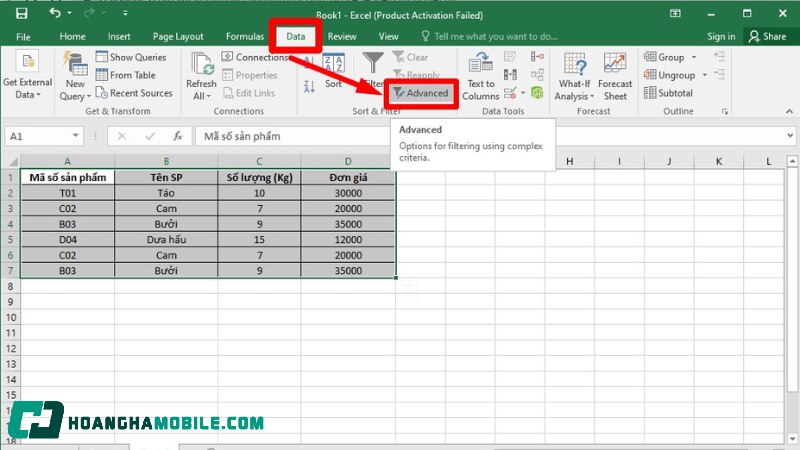Image resolution: width=800 pixels, height=450 pixels.
Task: Click the New Query icon
Action: pyautogui.click(x=76, y=64)
